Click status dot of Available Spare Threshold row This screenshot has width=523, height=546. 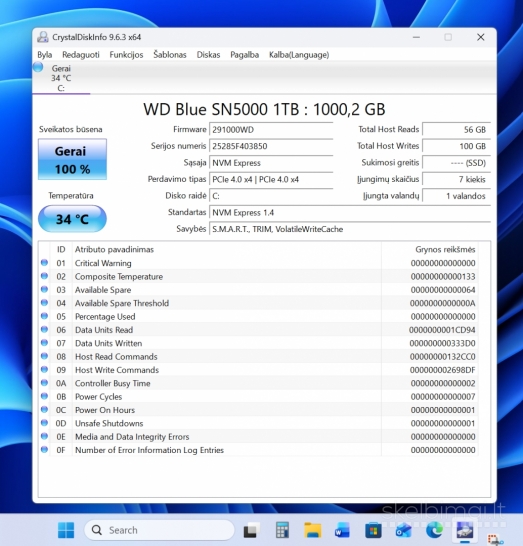tap(44, 303)
